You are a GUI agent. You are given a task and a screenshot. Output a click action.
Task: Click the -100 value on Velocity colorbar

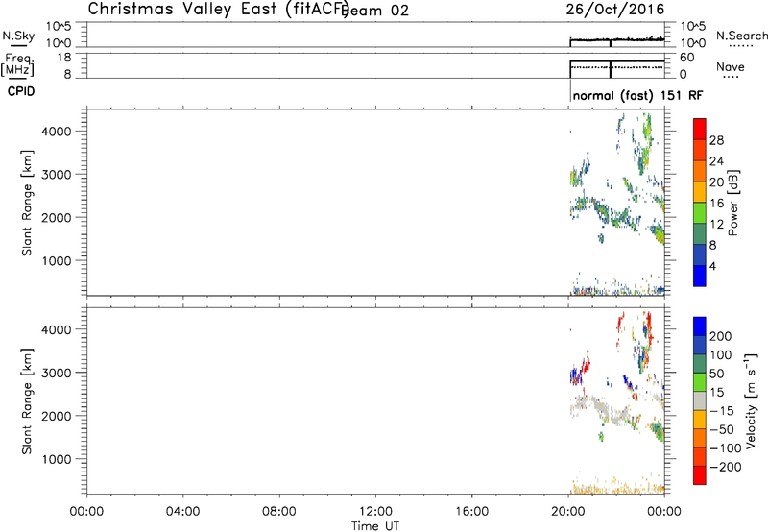(x=726, y=448)
